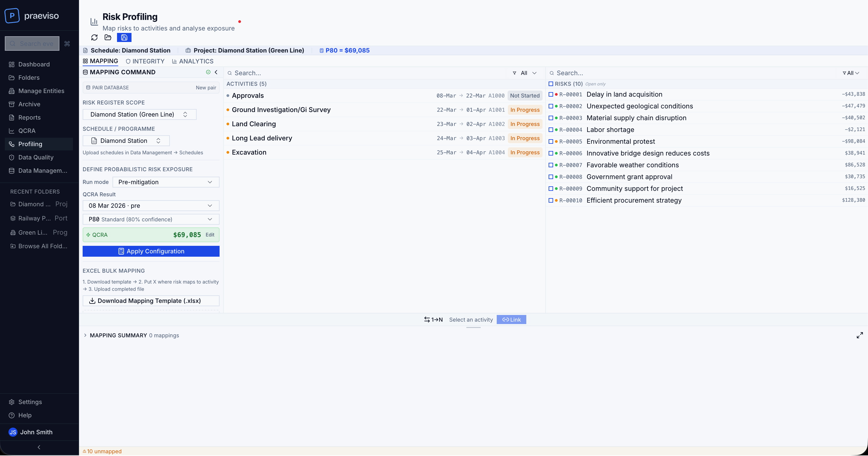Click the Apply Configuration button
868x456 pixels.
pyautogui.click(x=150, y=251)
